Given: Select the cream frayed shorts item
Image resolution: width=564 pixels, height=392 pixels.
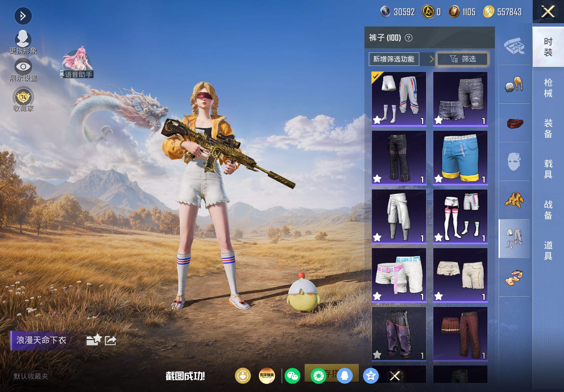Looking at the screenshot, I should pyautogui.click(x=460, y=275).
